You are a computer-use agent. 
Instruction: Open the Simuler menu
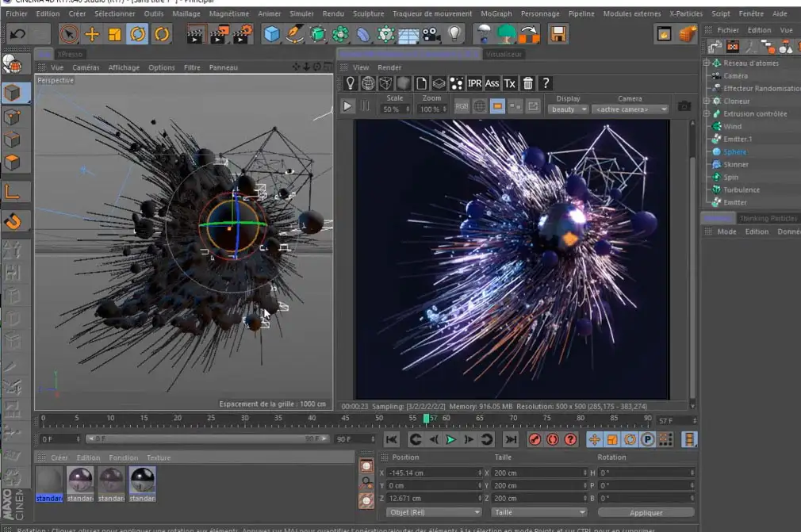301,13
